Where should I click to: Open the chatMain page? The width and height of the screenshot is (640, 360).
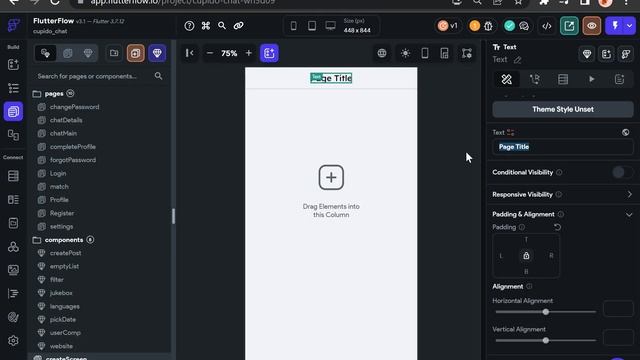pos(63,133)
